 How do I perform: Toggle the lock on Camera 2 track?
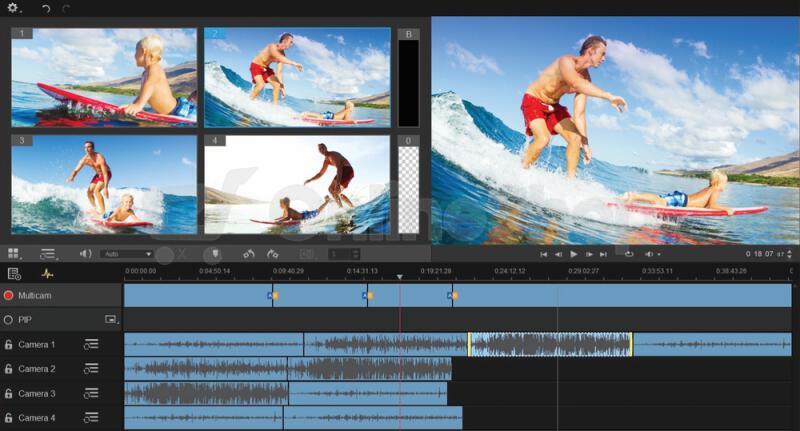click(8, 369)
